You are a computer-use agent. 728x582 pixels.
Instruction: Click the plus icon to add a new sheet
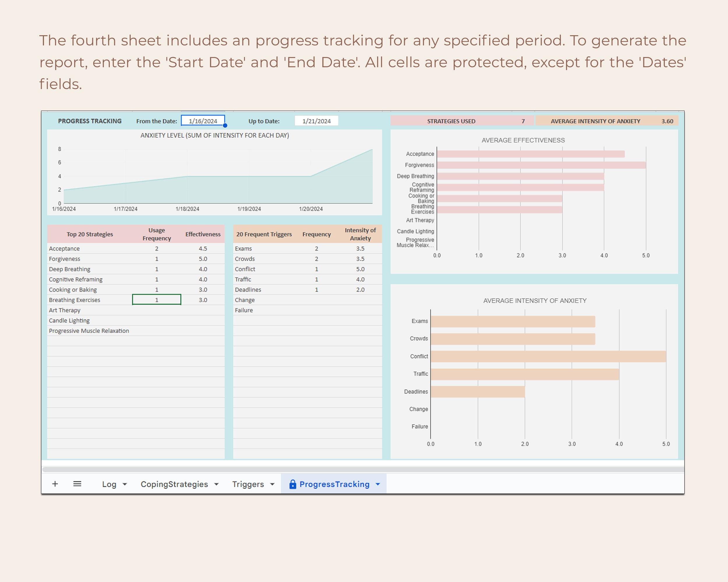click(55, 484)
